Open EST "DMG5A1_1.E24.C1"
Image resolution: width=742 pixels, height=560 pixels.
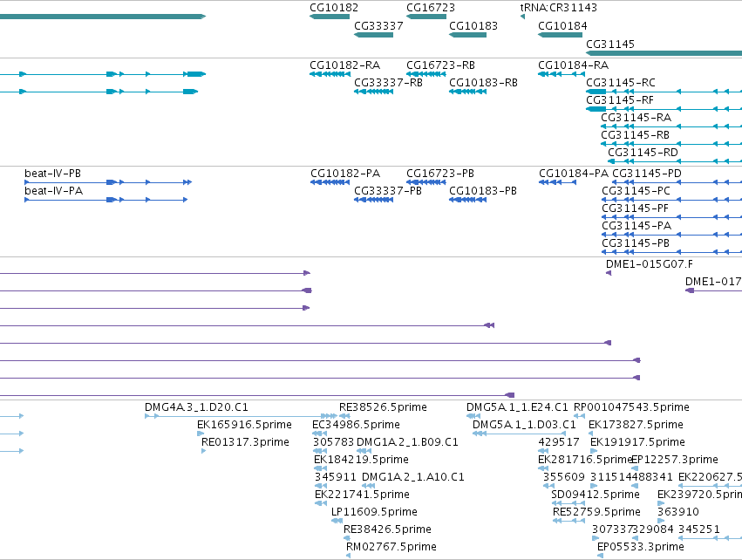tap(517, 407)
